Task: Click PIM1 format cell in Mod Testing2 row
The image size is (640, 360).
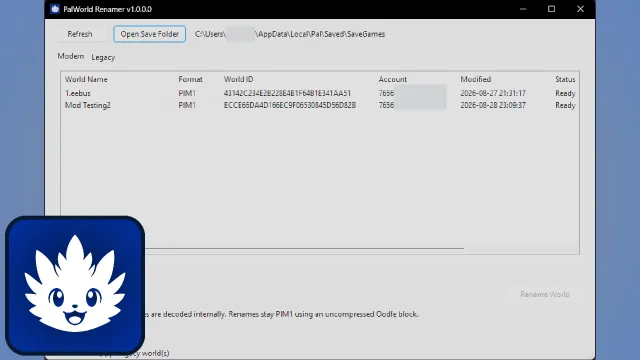Action: [x=187, y=105]
